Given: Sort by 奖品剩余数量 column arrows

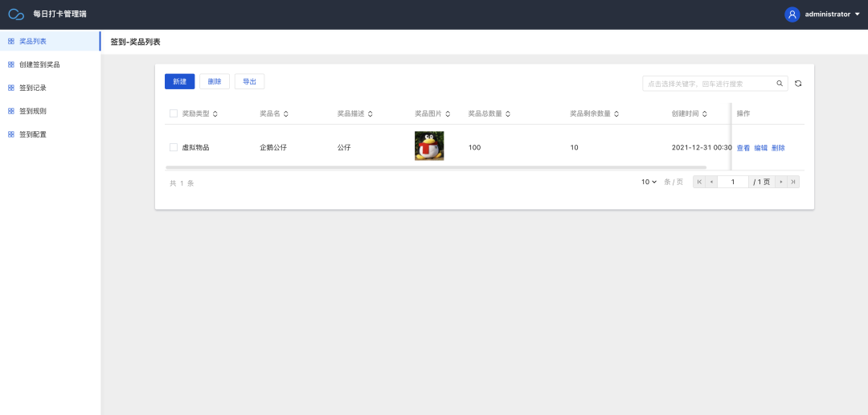Looking at the screenshot, I should click(x=616, y=113).
